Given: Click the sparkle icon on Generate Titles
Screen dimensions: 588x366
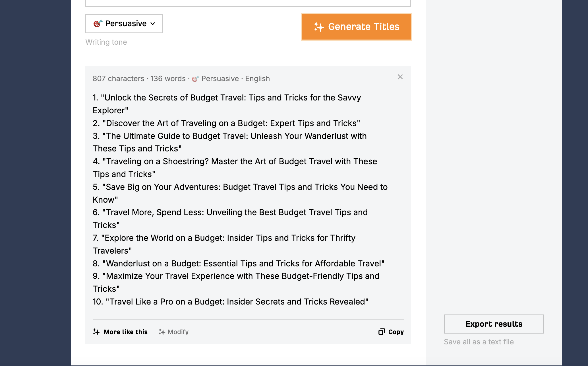Looking at the screenshot, I should [x=319, y=27].
